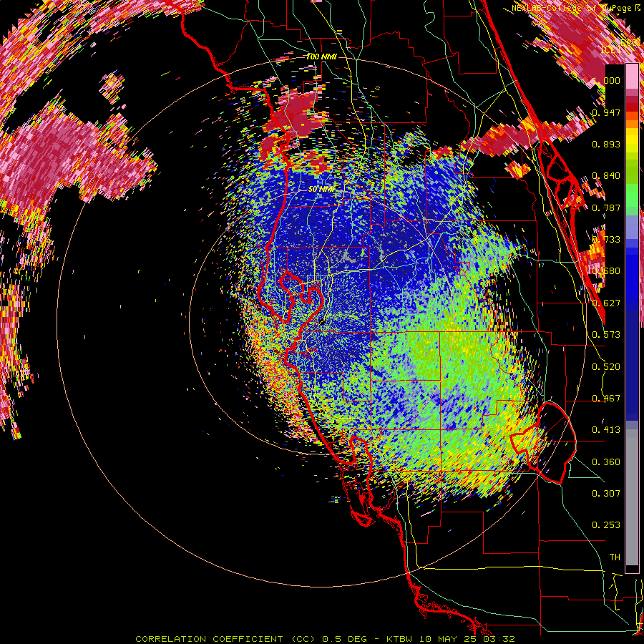Click the 0.573 legend value
Screen dimensions: 644x644
click(x=606, y=335)
